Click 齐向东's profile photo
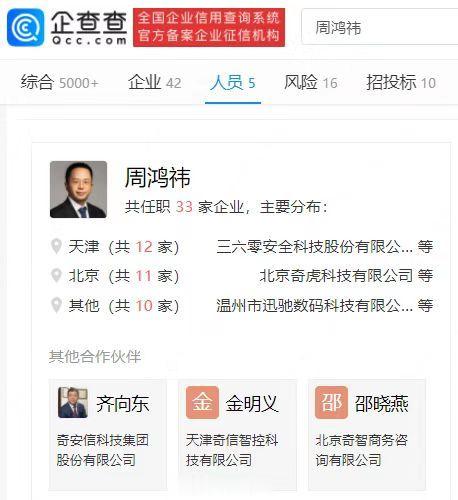The height and width of the screenshot is (500, 458). click(73, 402)
